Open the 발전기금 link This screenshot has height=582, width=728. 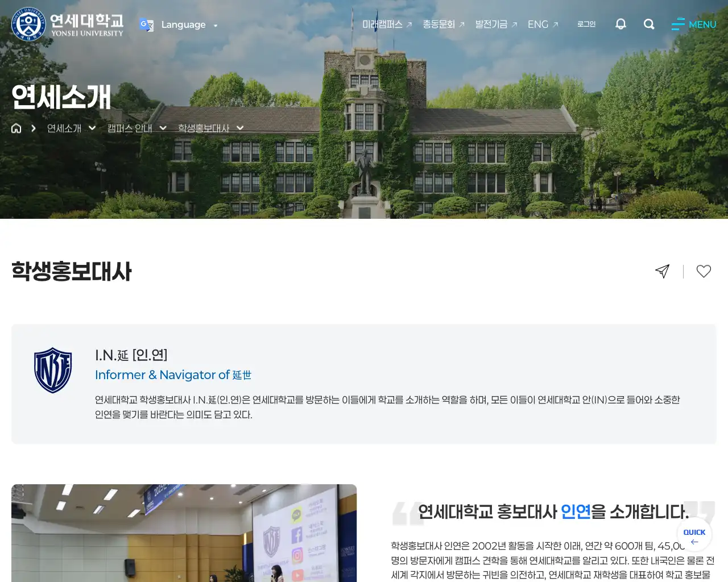496,24
